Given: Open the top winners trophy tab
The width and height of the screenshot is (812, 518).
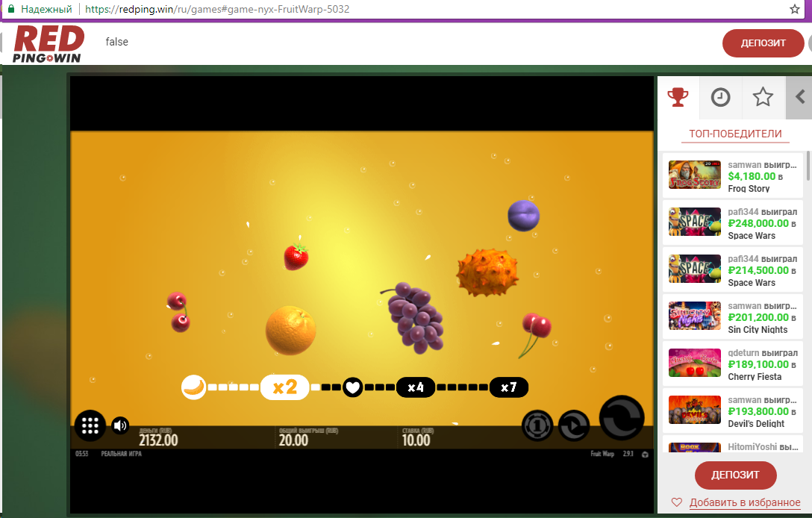Looking at the screenshot, I should [x=678, y=97].
